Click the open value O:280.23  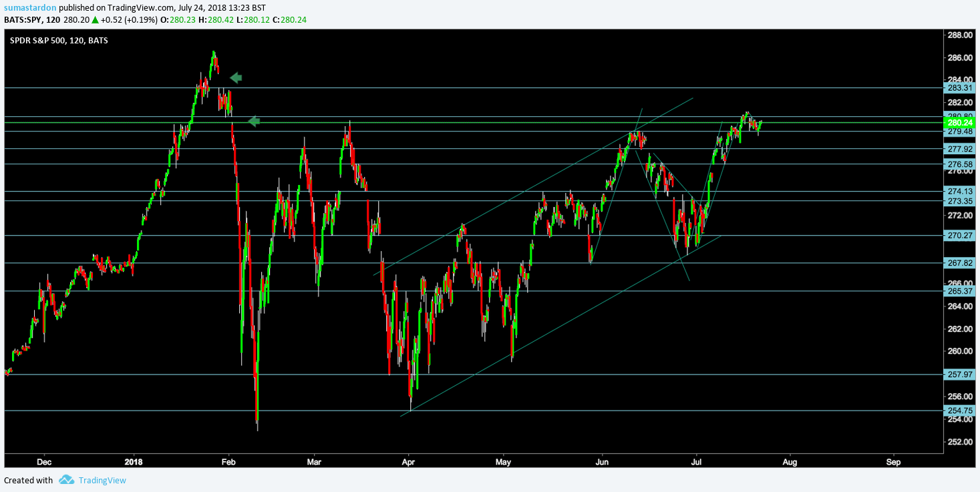(179, 19)
